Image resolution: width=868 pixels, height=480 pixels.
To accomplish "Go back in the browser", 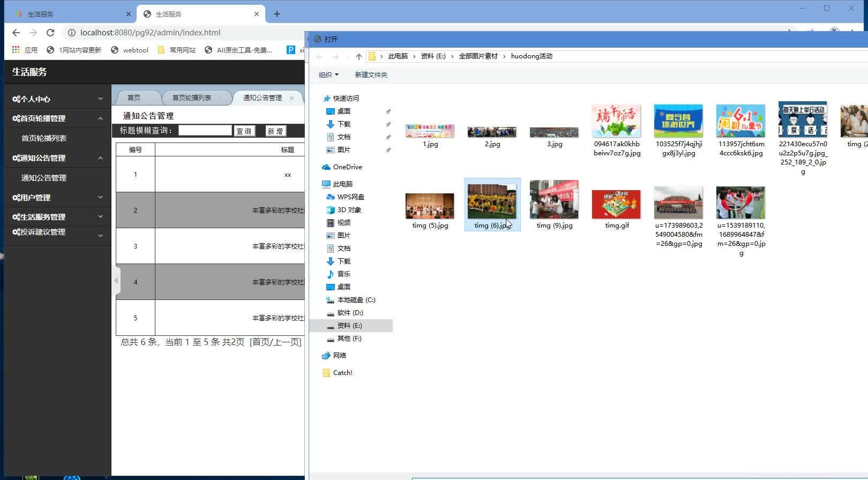I will [x=16, y=33].
